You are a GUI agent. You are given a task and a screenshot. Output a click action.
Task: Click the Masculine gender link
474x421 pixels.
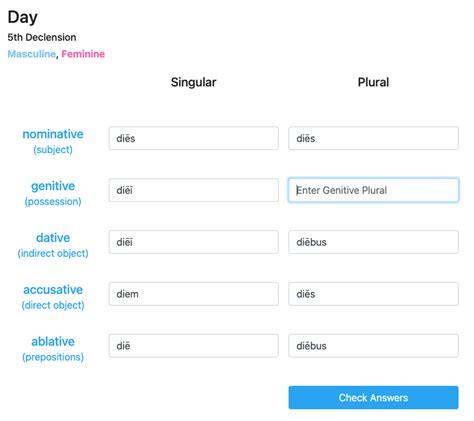[32, 54]
